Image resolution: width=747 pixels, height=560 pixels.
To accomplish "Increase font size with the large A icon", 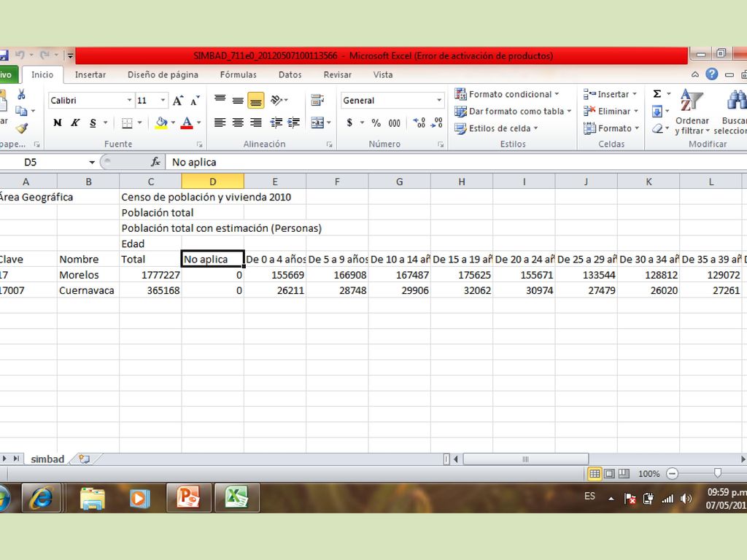I will click(178, 101).
